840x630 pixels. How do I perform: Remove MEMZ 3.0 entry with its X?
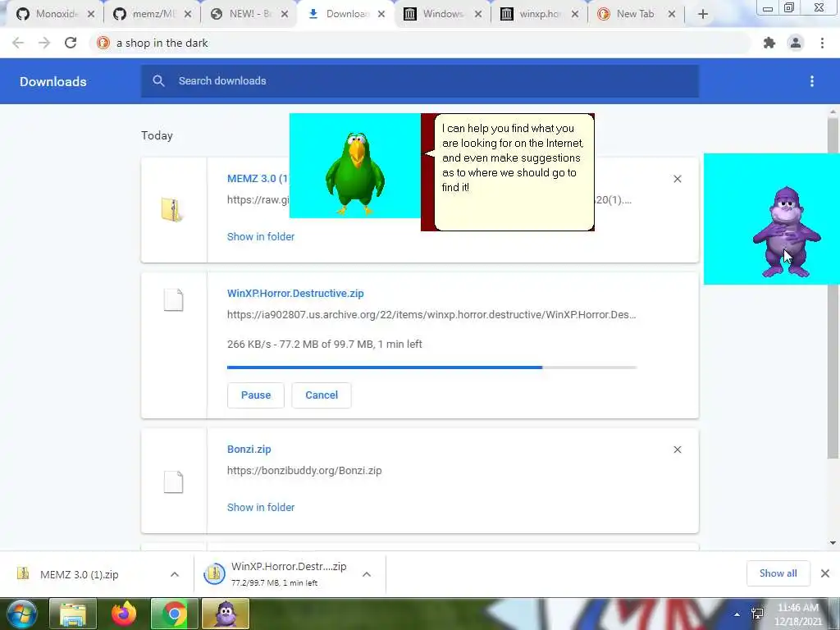click(677, 179)
